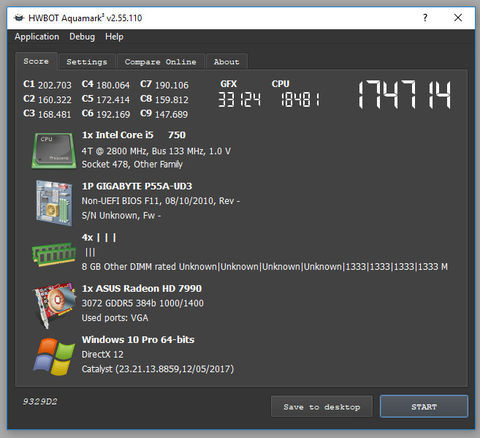Click the CPU chip icon
Viewport: 480px width, 438px height.
click(x=54, y=150)
